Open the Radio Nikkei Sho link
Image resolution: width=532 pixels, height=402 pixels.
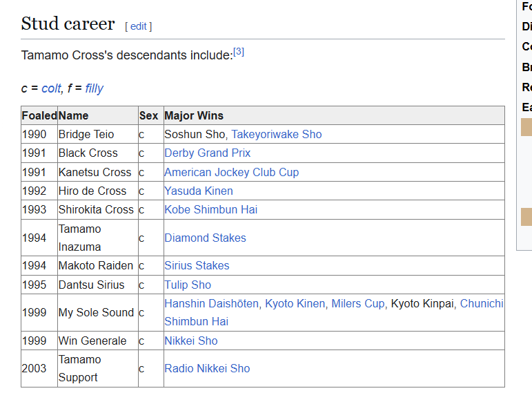207,368
